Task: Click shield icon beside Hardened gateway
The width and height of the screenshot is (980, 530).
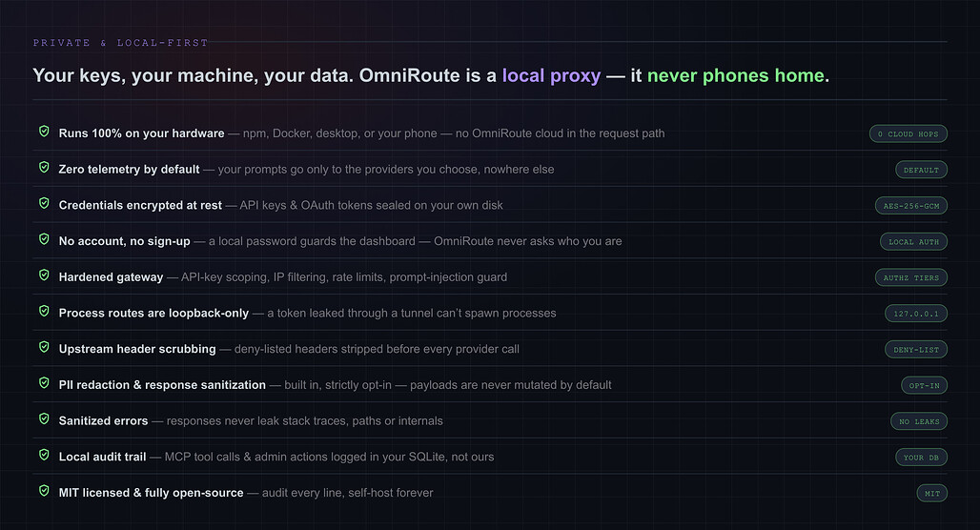Action: click(x=44, y=275)
